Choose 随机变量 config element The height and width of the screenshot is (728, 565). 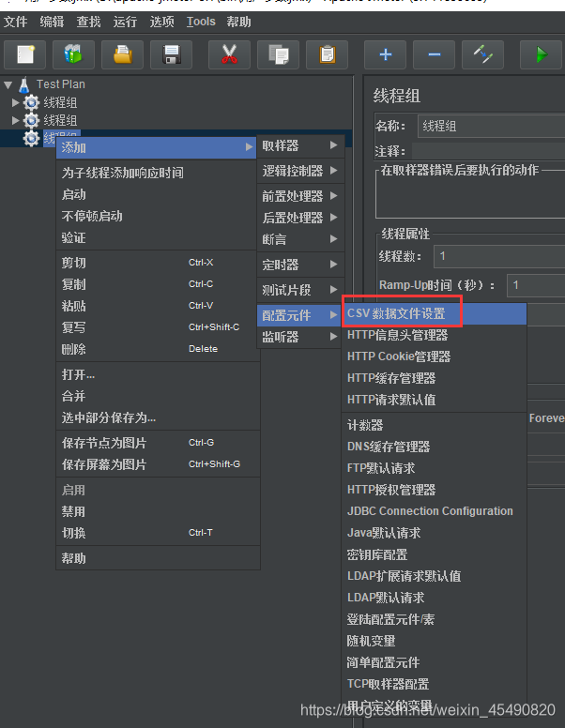click(435, 641)
